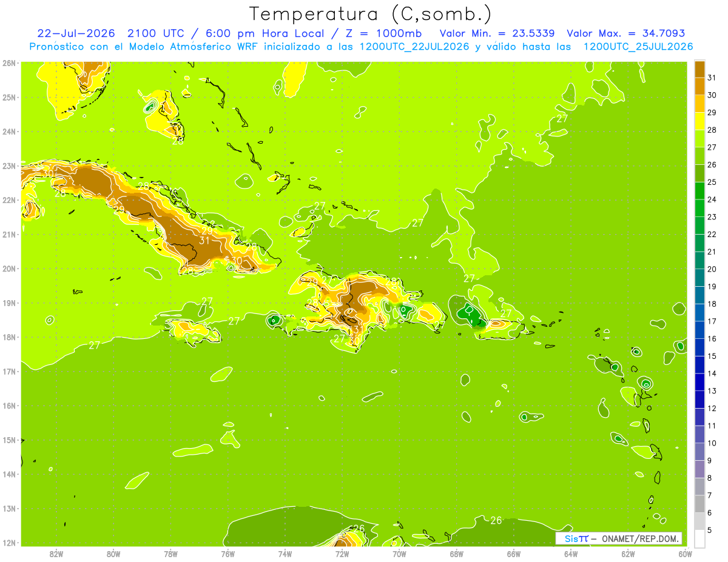Select latitude axis label "18N"

coord(8,337)
